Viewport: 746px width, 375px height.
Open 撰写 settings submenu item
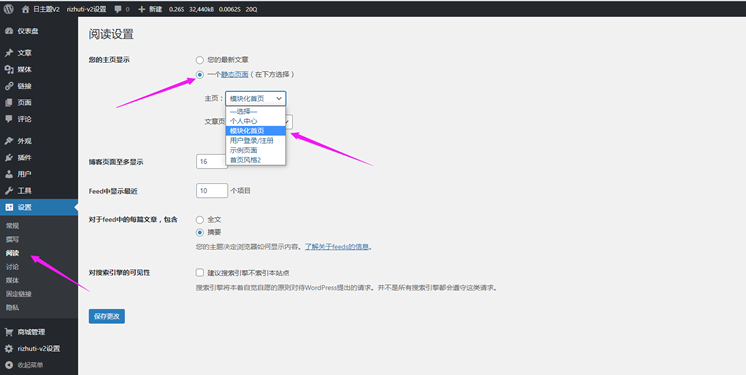12,239
